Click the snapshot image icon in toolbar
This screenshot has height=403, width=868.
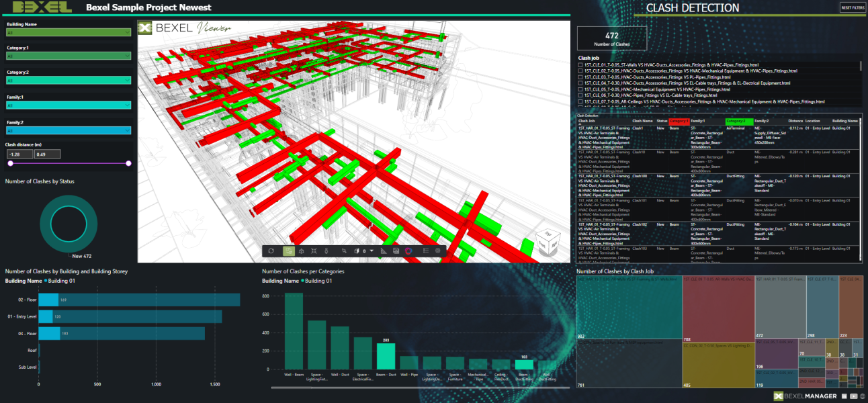click(396, 251)
